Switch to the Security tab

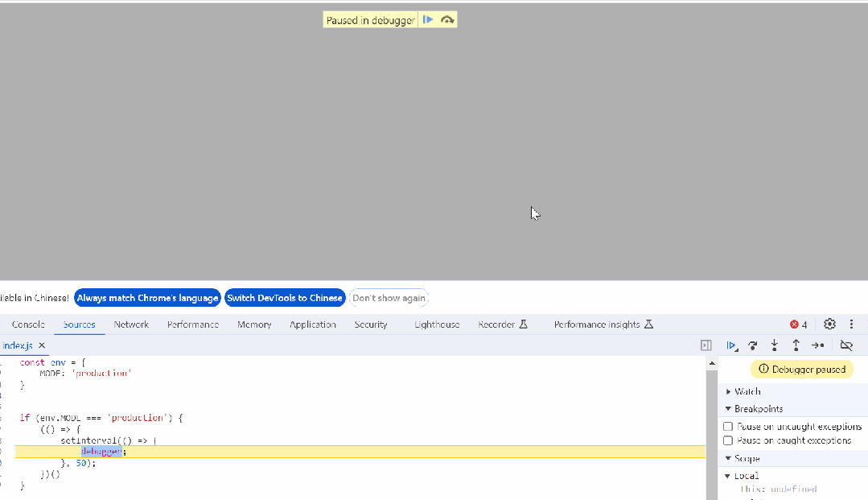370,324
